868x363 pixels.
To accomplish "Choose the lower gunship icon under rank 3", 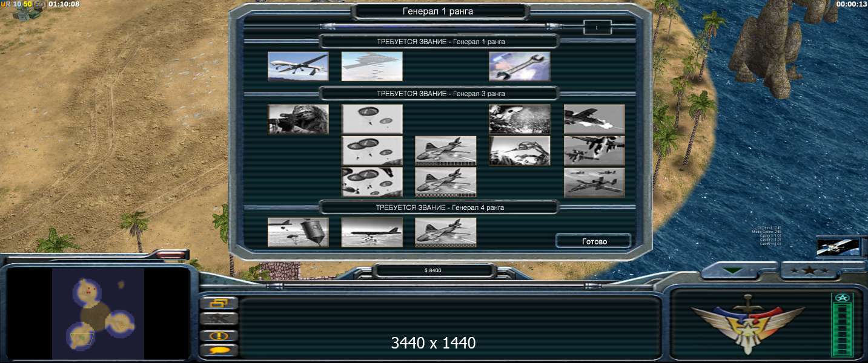I will coord(446,182).
